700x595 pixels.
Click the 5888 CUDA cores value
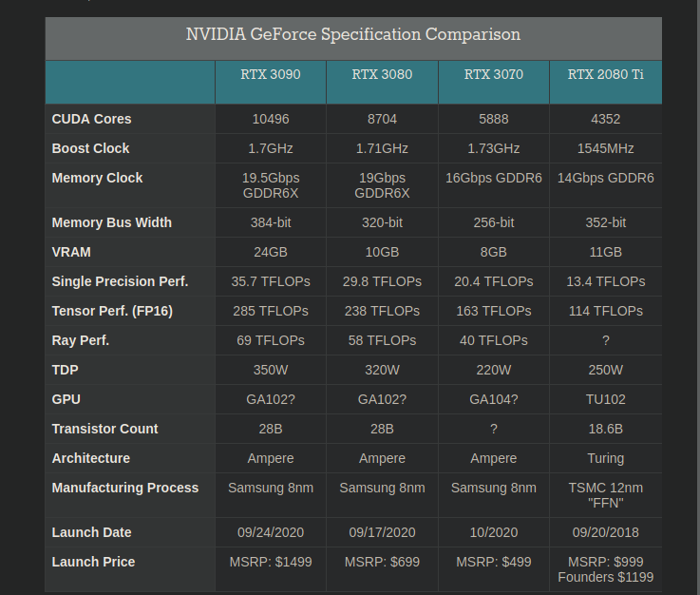[x=494, y=119]
